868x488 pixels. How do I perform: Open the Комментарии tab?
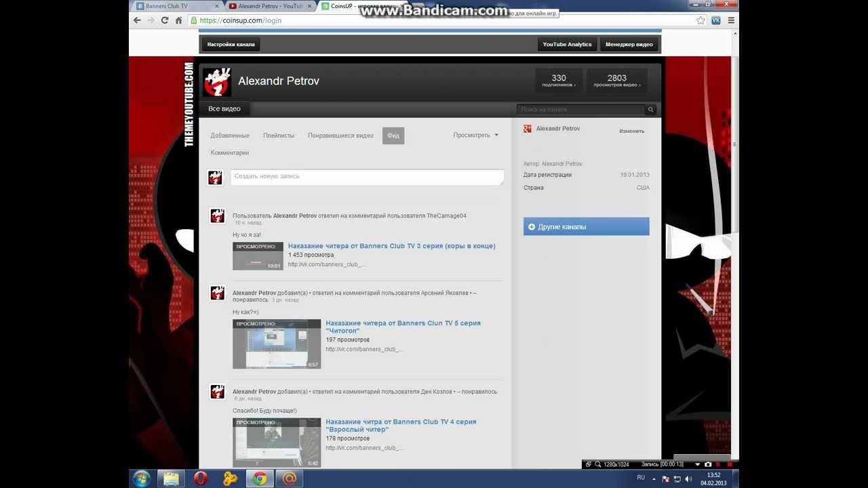point(230,153)
